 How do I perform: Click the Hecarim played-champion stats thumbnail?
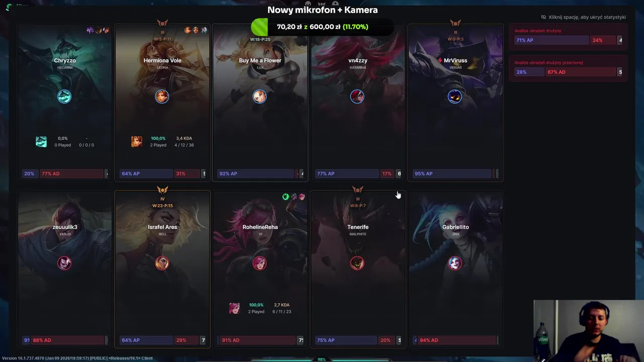click(41, 142)
